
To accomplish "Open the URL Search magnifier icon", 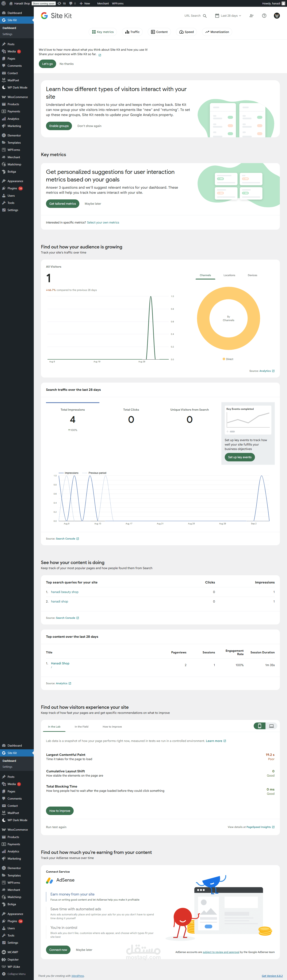I will pos(205,16).
